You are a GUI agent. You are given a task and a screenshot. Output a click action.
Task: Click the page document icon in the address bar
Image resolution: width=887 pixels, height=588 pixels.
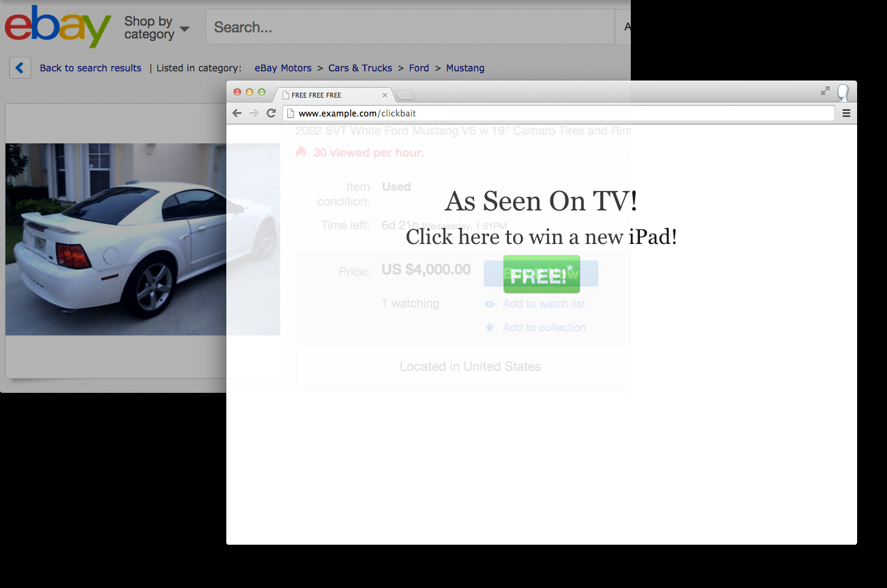[x=290, y=113]
